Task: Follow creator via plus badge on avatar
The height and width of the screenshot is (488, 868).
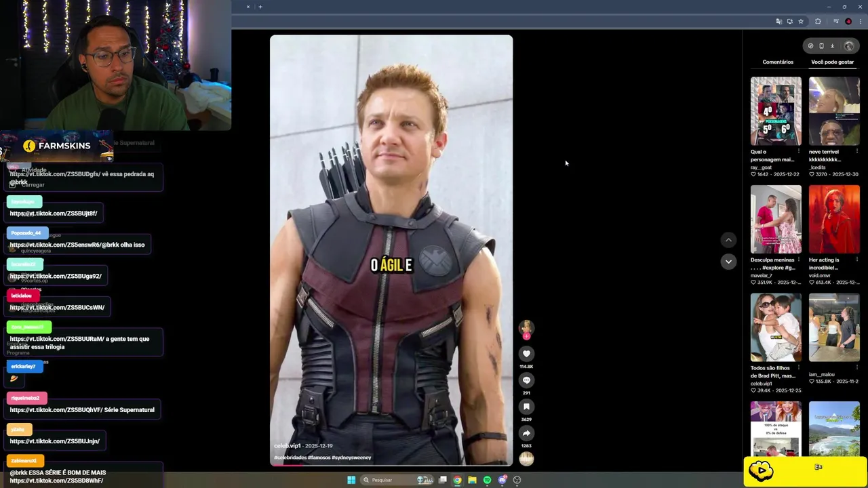Action: point(526,336)
